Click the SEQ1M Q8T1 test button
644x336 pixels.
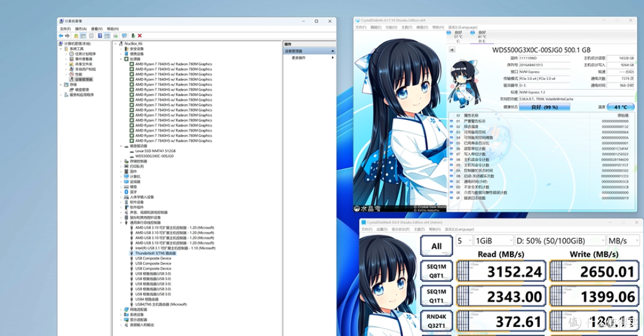click(436, 271)
